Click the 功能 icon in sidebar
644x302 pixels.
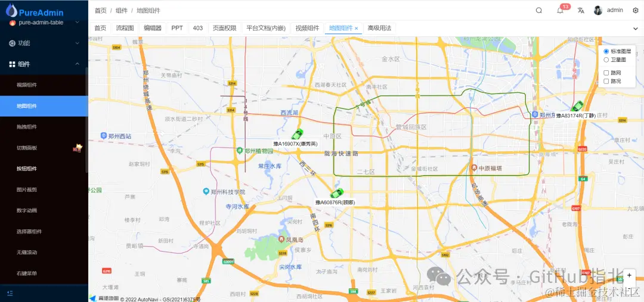tap(12, 43)
